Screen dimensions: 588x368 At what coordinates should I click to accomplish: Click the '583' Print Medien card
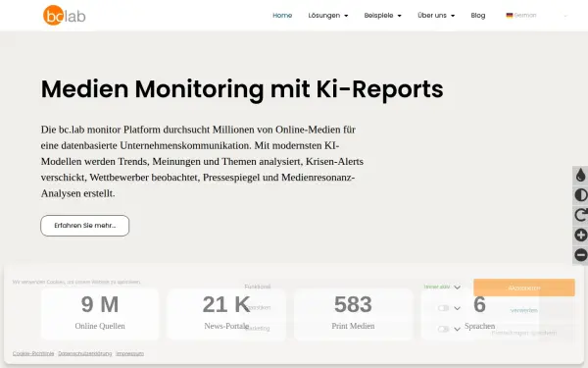(x=353, y=314)
